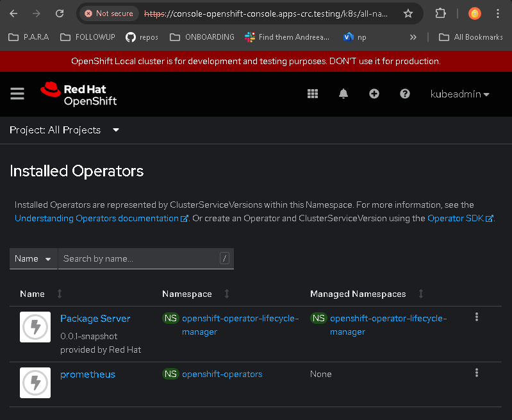Click the Managed Namespaces header text

[358, 294]
